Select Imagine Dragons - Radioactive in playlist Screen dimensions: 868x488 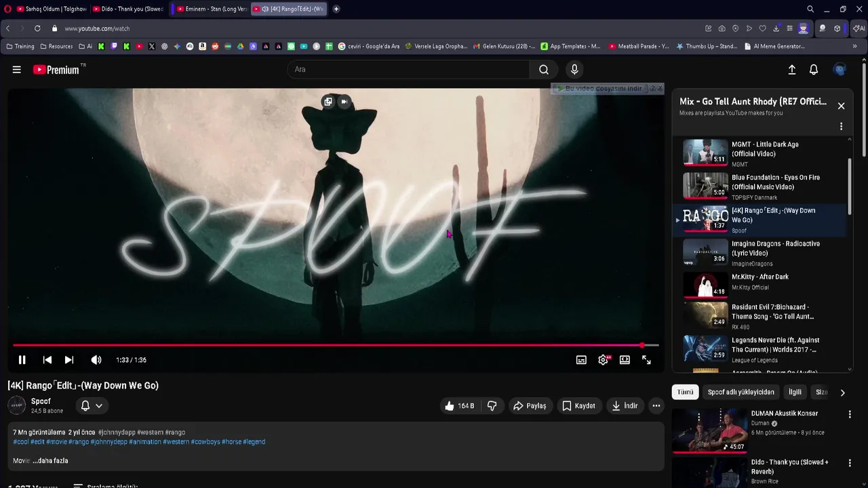coord(759,252)
